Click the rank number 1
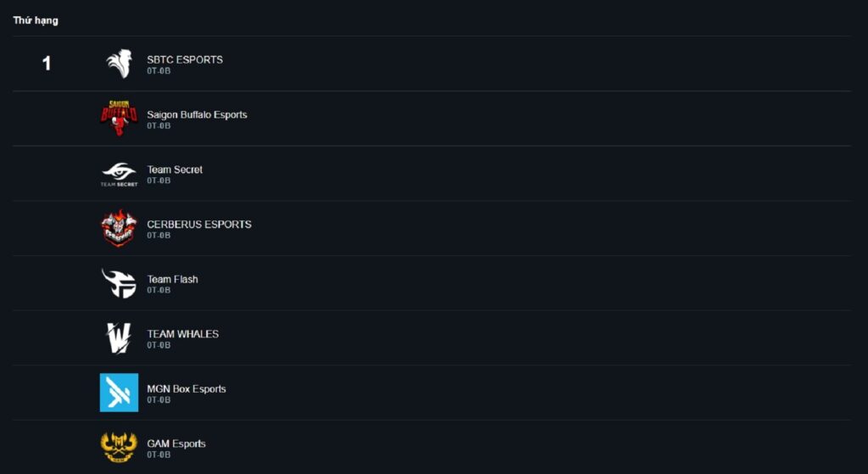The width and height of the screenshot is (868, 474). tap(47, 64)
